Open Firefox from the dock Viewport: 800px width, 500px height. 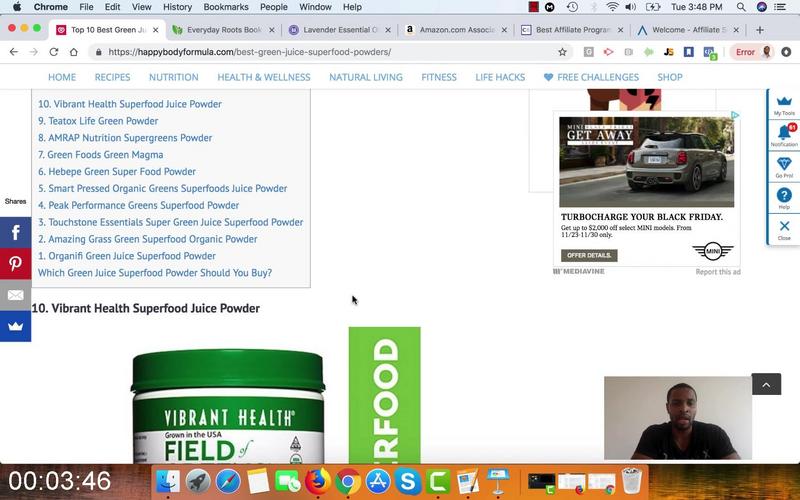318,481
